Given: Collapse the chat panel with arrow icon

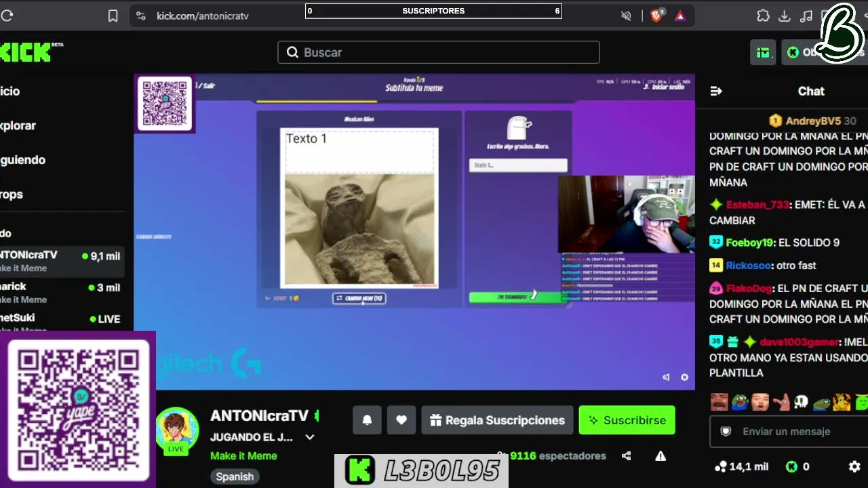Looking at the screenshot, I should [716, 91].
